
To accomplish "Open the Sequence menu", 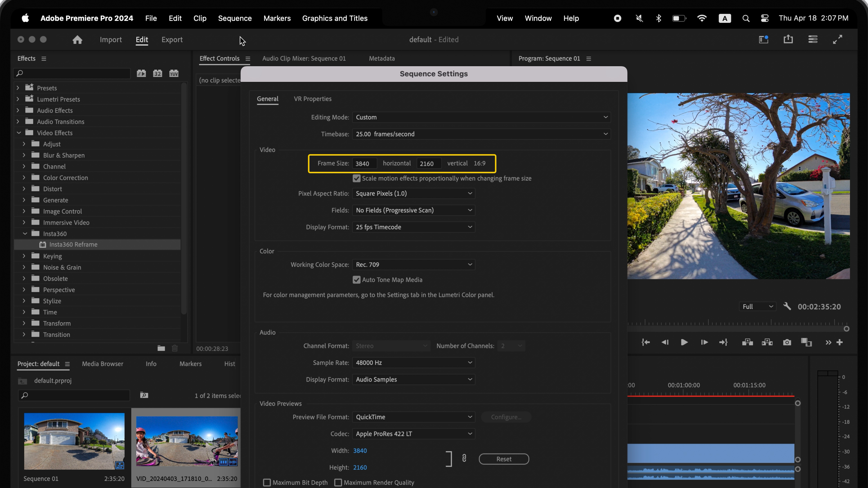I will coord(235,18).
